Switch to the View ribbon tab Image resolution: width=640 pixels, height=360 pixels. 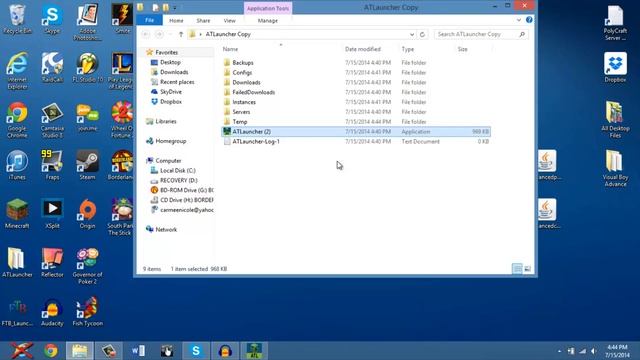point(229,20)
